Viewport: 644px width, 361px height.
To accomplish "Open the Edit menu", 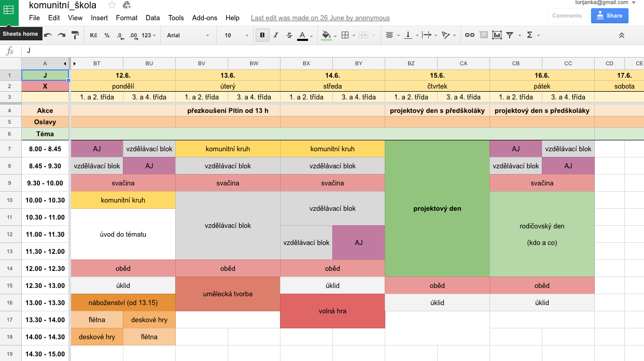I will click(54, 18).
